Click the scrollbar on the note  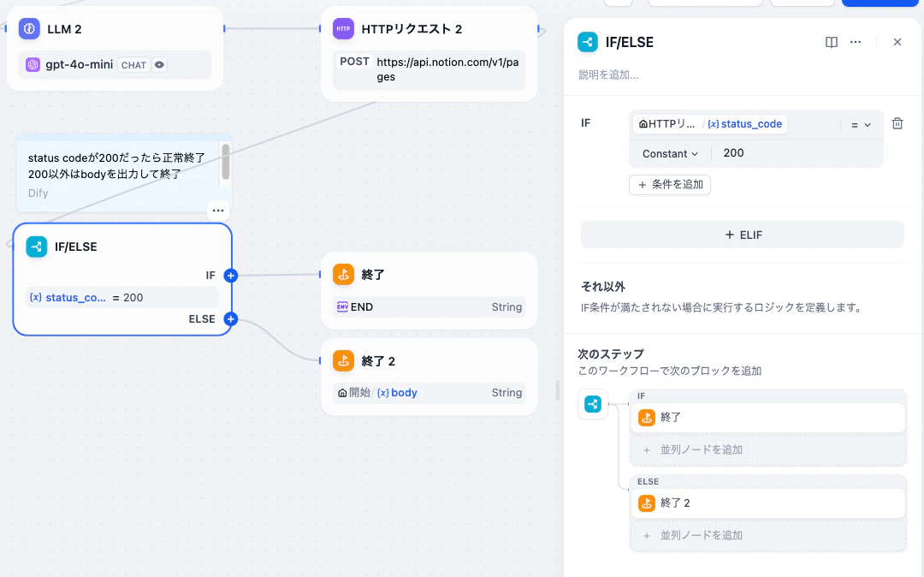(x=226, y=162)
